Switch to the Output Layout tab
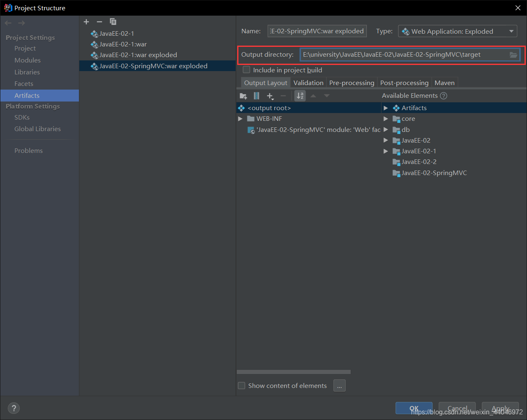 coord(266,83)
